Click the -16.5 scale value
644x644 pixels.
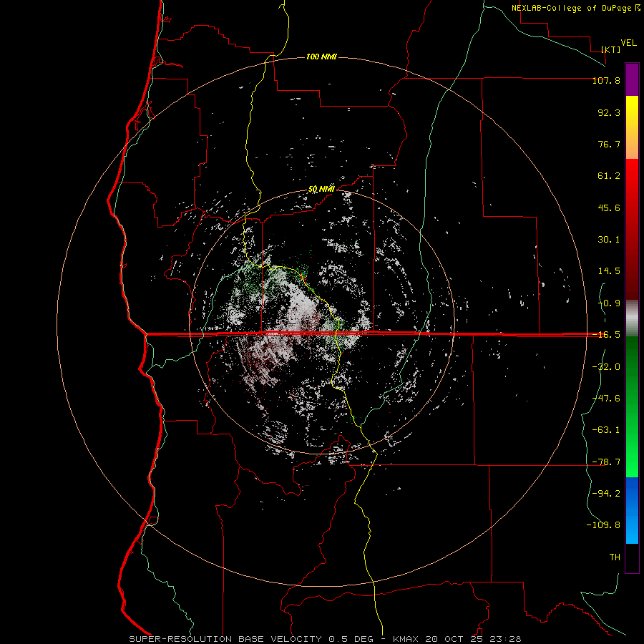(606, 335)
